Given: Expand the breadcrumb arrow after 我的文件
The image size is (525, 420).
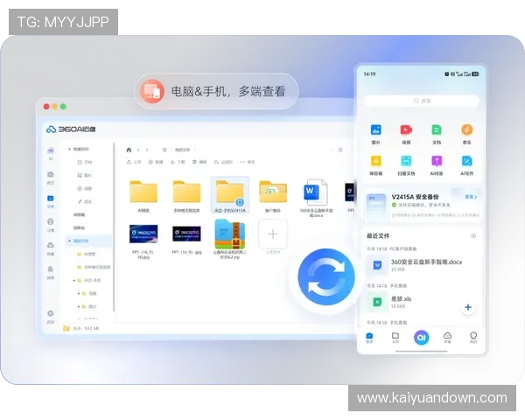Looking at the screenshot, I should [194, 150].
